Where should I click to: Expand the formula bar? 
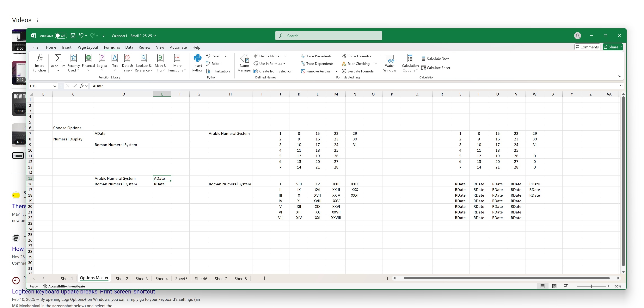(621, 86)
